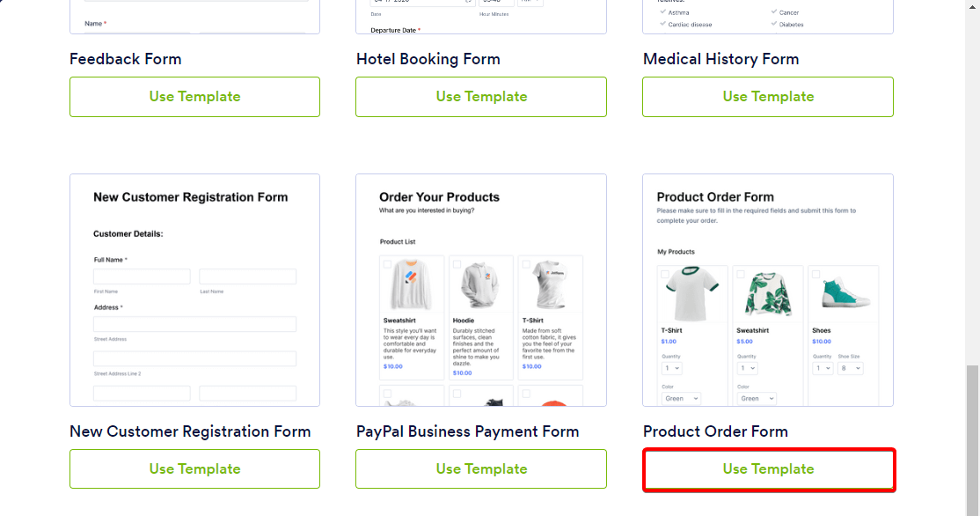Tick the Hoodie product checkbox
The image size is (980, 516).
click(457, 264)
